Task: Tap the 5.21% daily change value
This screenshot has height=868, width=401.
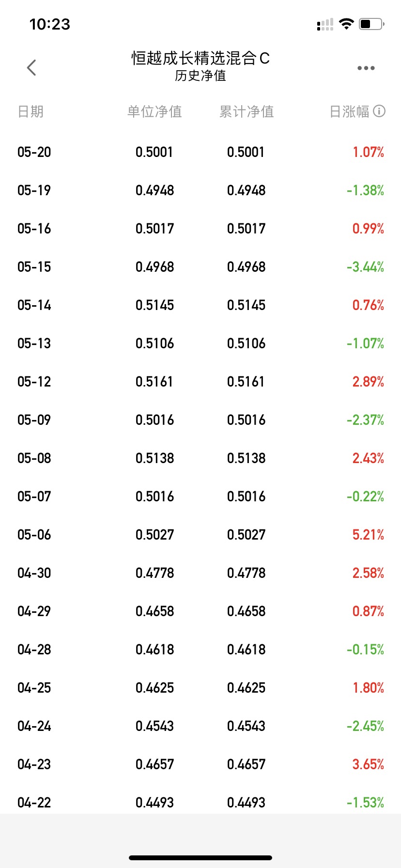Action: [x=368, y=535]
